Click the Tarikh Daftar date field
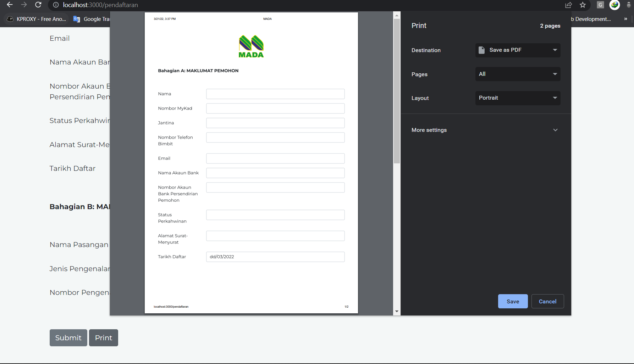Image resolution: width=634 pixels, height=364 pixels. click(275, 257)
